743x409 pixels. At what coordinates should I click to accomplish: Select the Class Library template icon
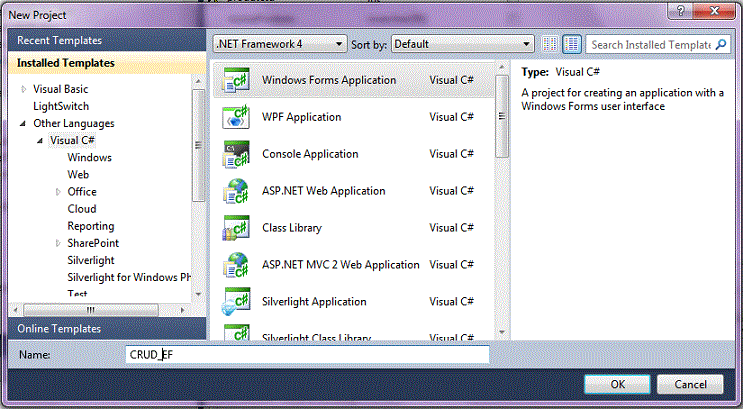(x=236, y=228)
